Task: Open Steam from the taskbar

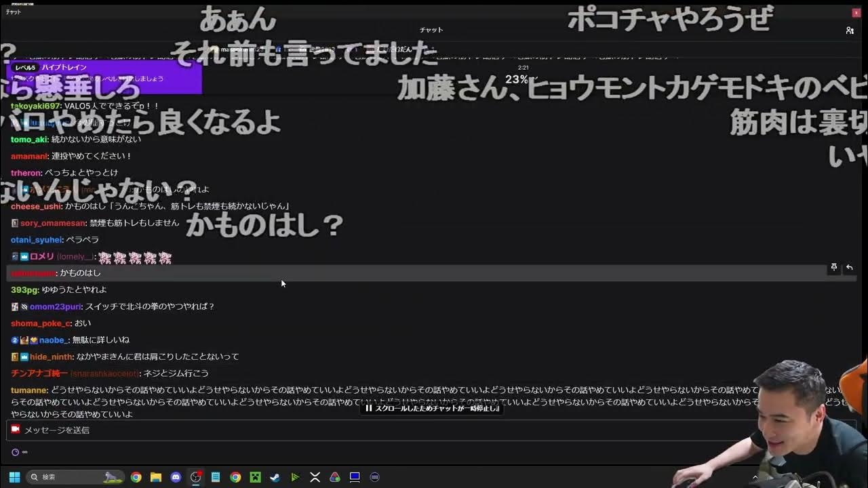Action: coord(275,477)
